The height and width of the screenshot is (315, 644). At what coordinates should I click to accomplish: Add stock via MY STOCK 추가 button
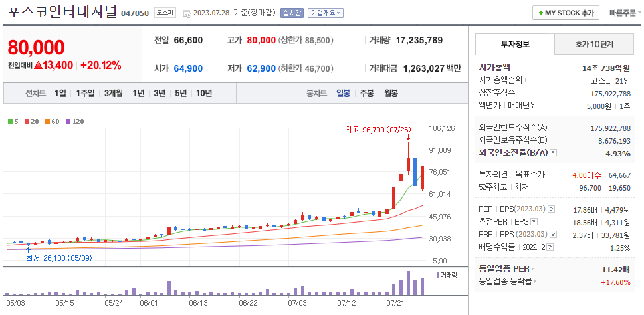pos(566,13)
